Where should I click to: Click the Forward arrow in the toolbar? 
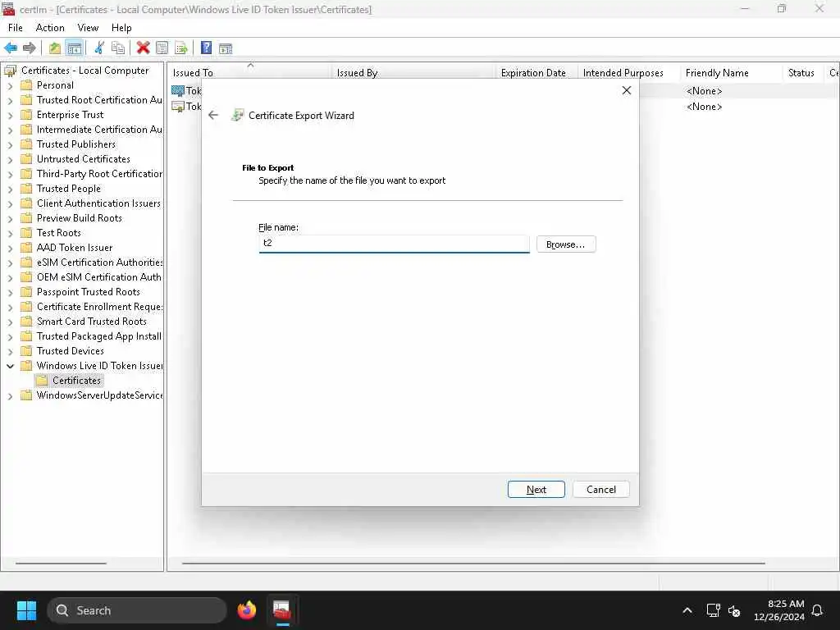tap(29, 48)
